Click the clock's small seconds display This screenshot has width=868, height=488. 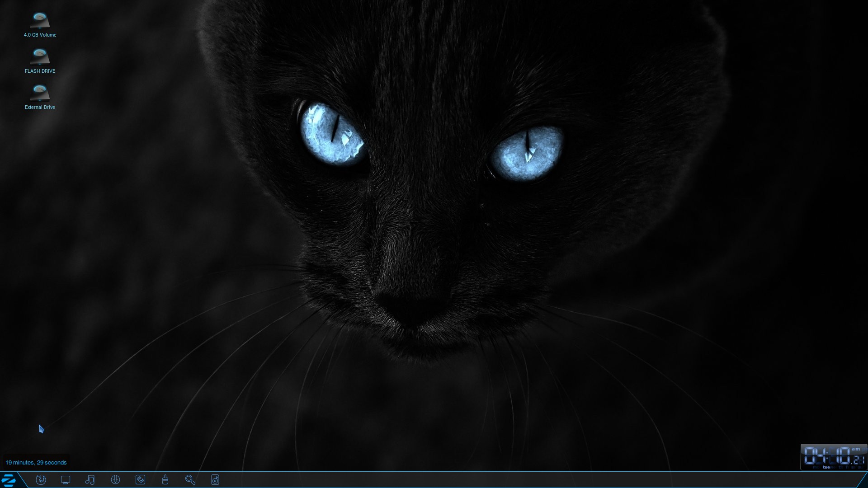coord(859,460)
